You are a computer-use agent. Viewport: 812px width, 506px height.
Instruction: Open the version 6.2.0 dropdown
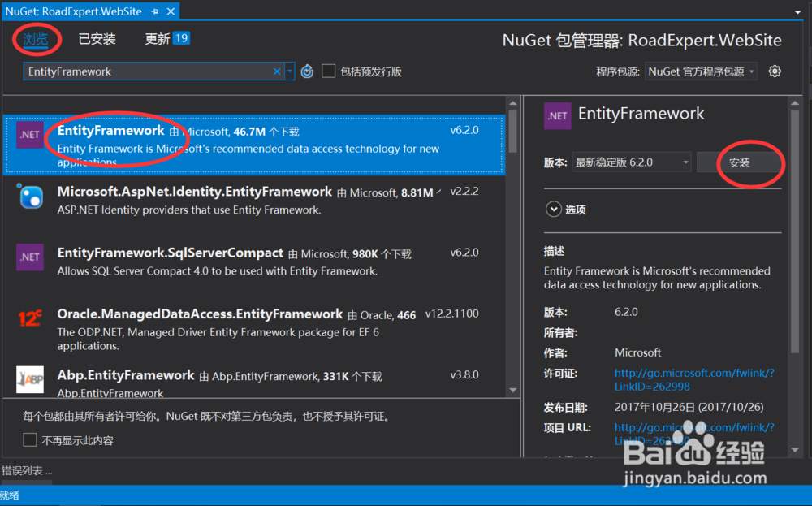(631, 162)
